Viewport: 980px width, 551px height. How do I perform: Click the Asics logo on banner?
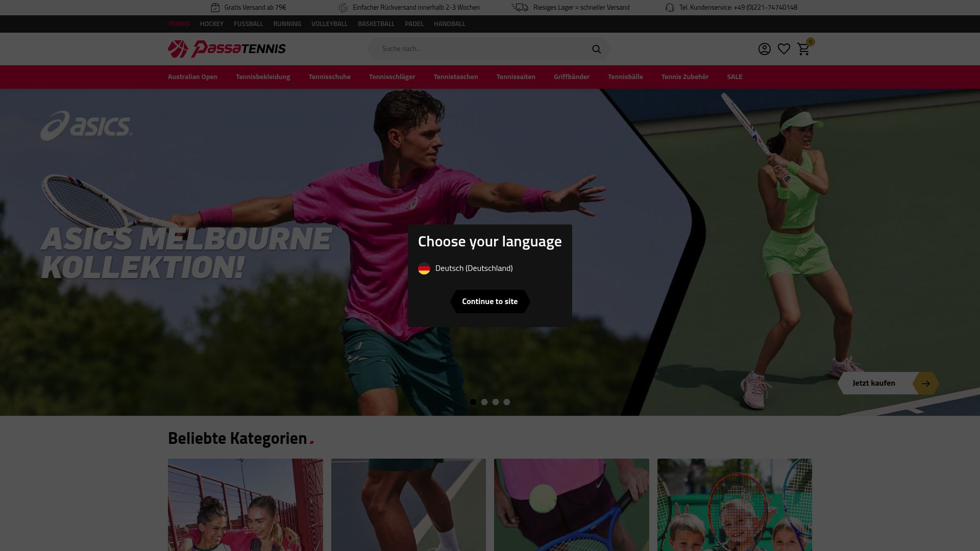click(86, 126)
